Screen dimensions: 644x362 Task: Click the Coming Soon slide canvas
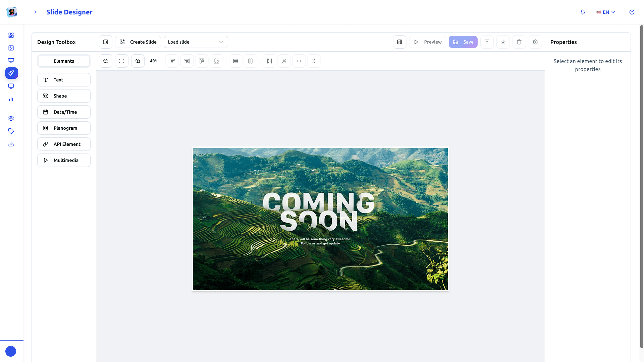(x=320, y=219)
